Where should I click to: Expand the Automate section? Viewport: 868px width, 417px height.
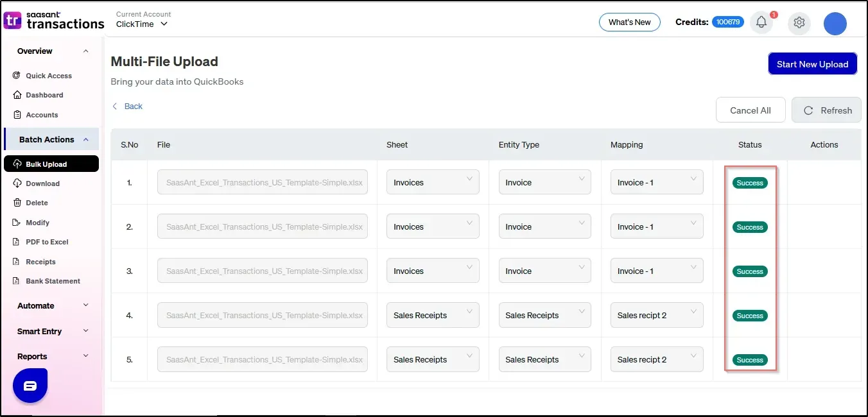click(86, 305)
